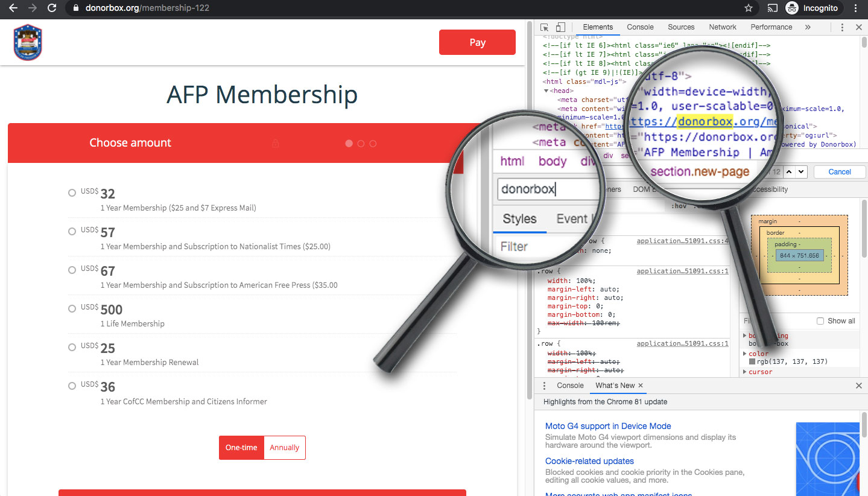Select the USD$ 25 renewal option

[x=72, y=347]
